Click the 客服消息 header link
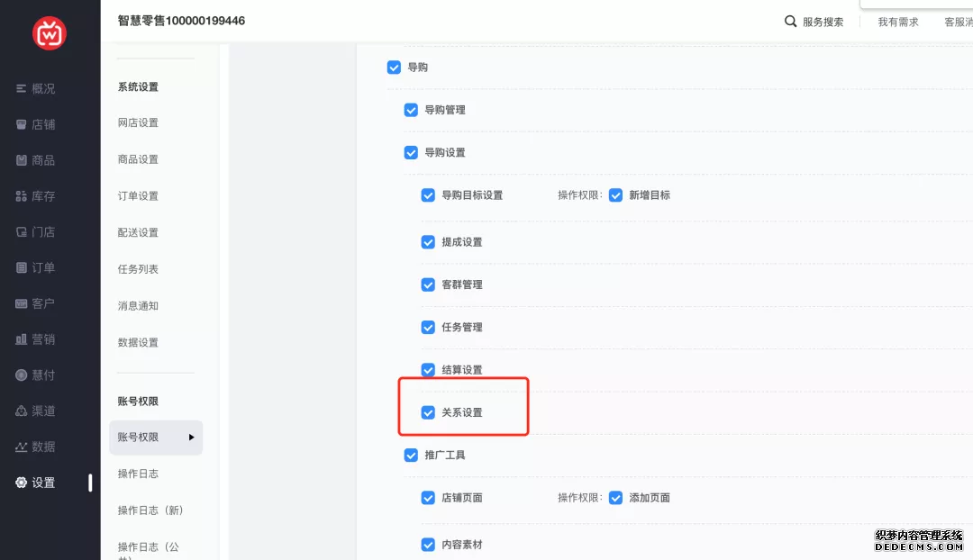Viewport: 973px width, 560px height. tap(958, 23)
